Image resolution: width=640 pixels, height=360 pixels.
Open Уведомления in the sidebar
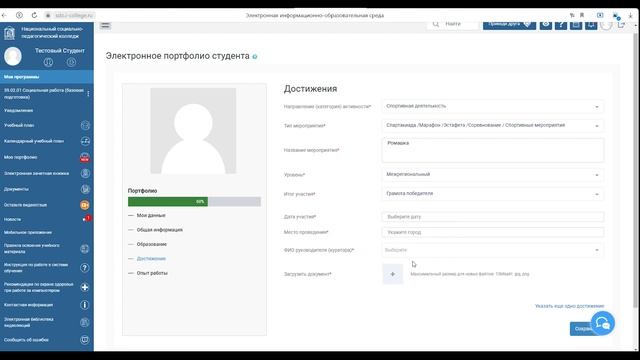pyautogui.click(x=18, y=111)
